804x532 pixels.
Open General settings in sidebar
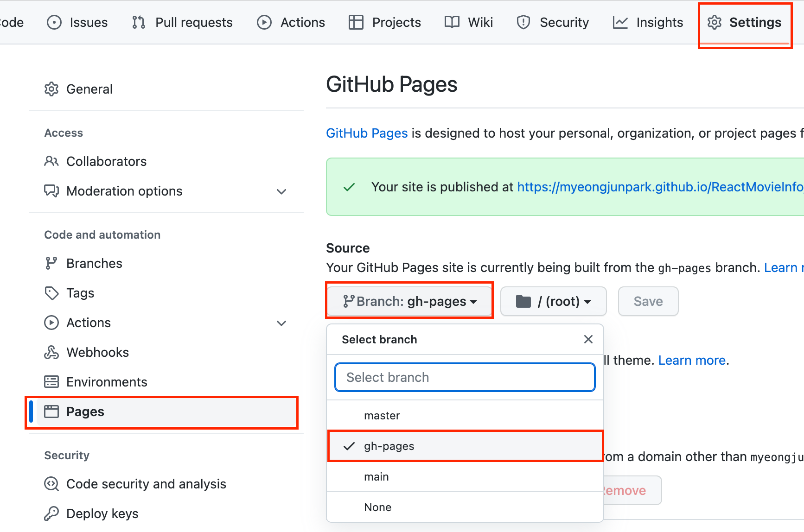click(166, 89)
